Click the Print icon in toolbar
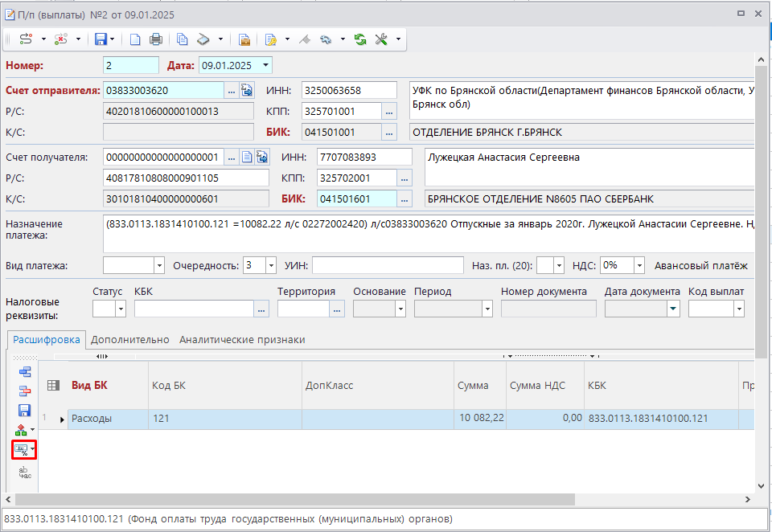Screen dimensions: 772x532 (x=156, y=39)
